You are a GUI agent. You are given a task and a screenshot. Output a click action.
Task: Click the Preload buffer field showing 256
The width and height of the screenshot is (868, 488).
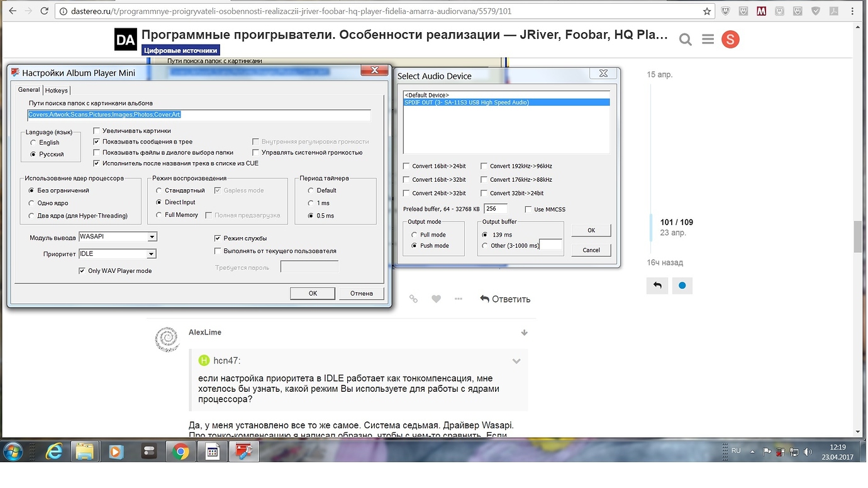point(496,209)
